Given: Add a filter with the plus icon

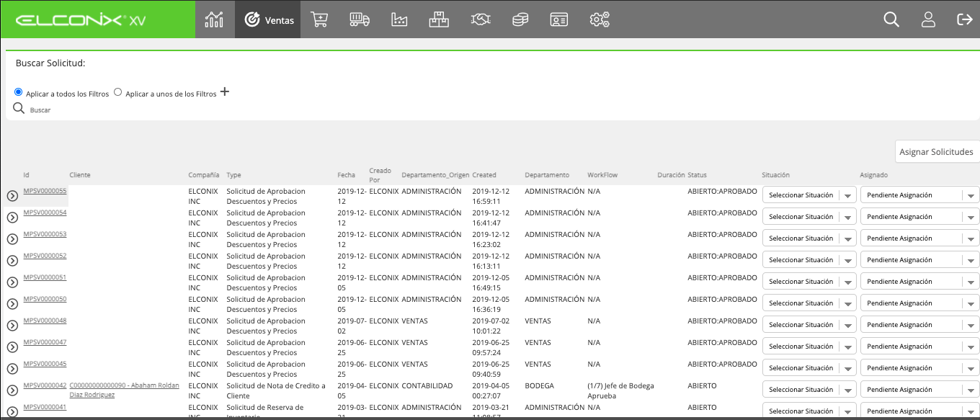Looking at the screenshot, I should (x=225, y=91).
